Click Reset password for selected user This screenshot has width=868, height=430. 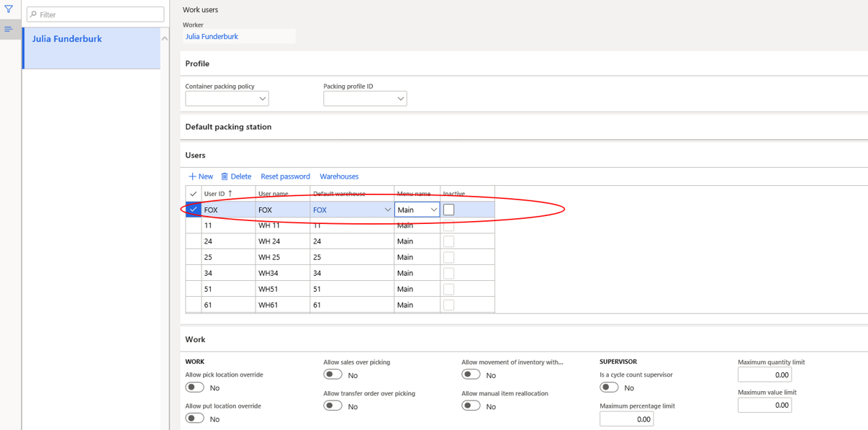coord(285,176)
